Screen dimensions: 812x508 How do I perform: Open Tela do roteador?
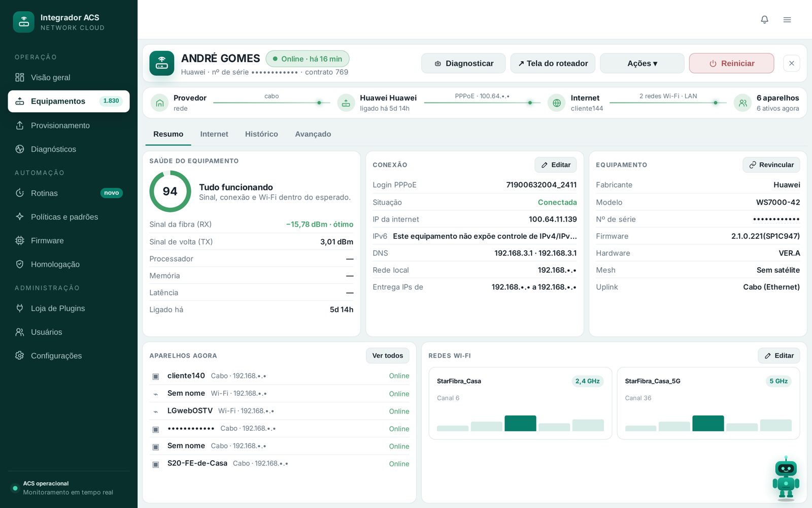(553, 63)
